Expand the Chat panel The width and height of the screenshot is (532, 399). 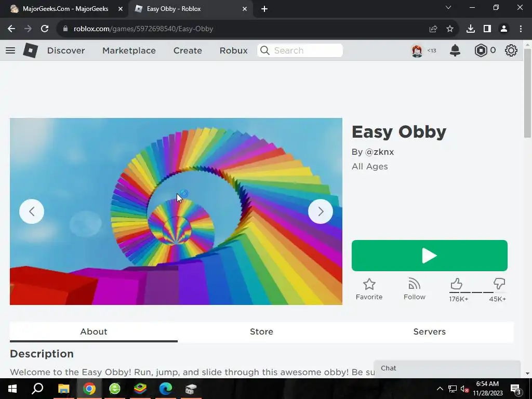[x=447, y=368]
